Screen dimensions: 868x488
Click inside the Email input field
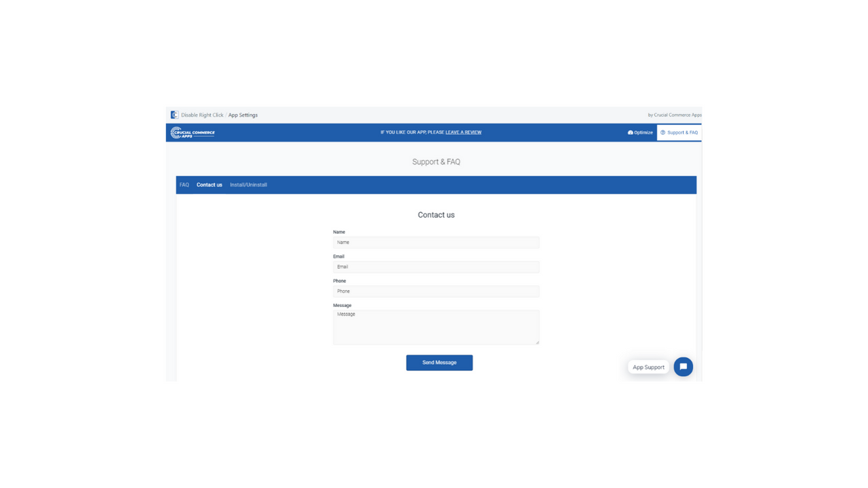click(436, 266)
